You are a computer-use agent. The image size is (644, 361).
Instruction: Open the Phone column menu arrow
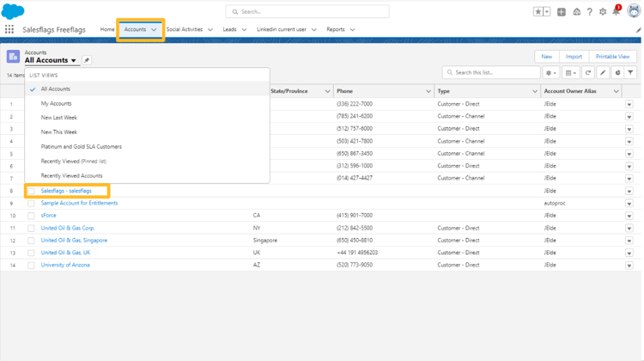pyautogui.click(x=428, y=91)
